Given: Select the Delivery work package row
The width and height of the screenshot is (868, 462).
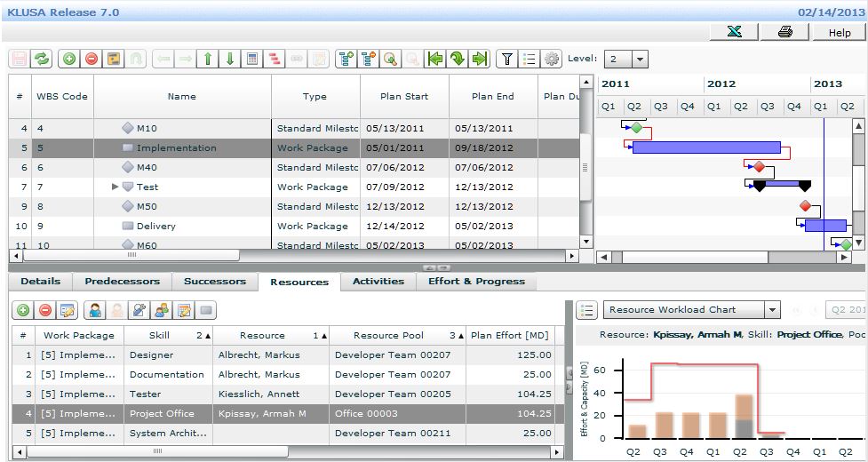Looking at the screenshot, I should pyautogui.click(x=293, y=226).
